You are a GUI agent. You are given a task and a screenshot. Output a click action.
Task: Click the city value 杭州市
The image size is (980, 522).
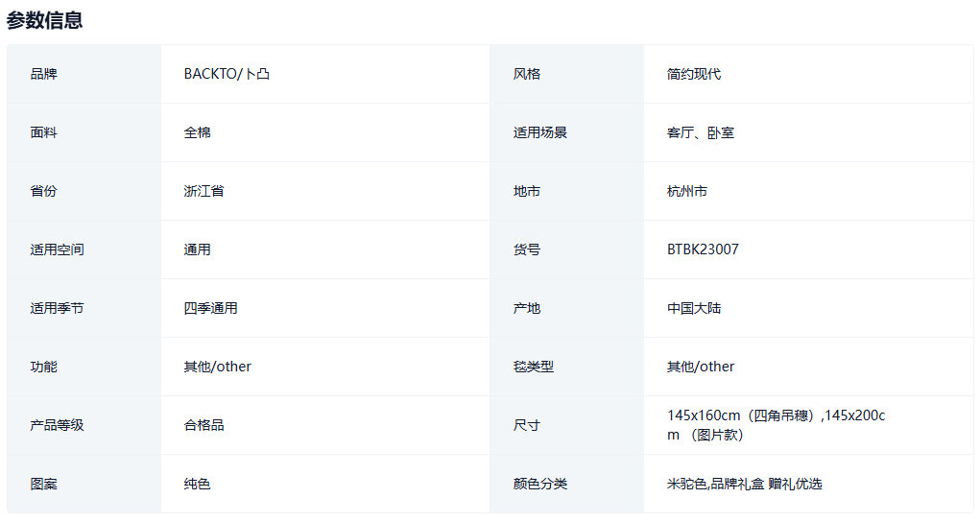687,191
